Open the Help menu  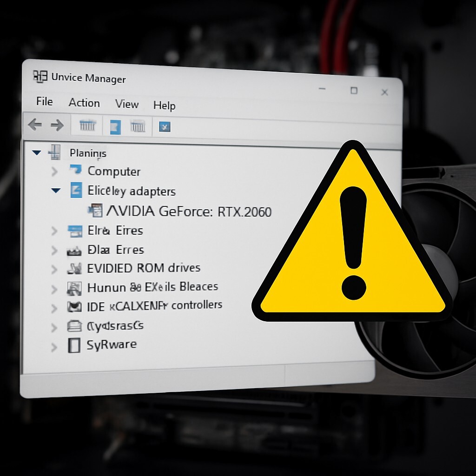(164, 106)
